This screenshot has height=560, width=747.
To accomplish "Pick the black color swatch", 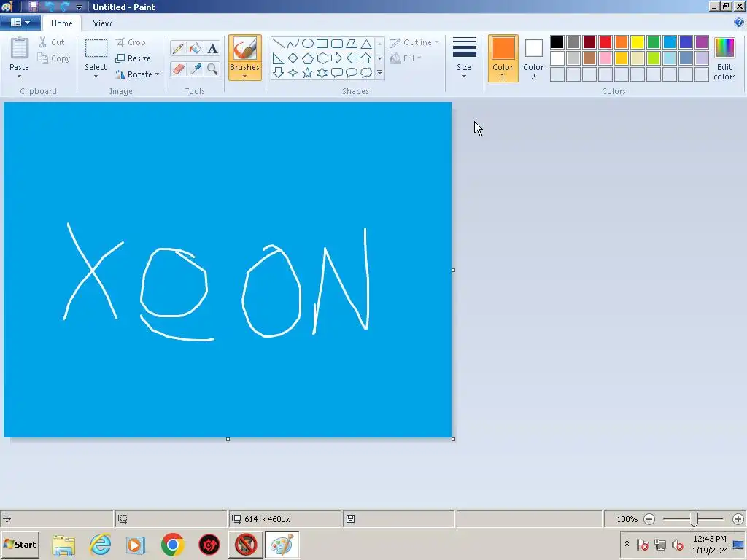I will coord(557,42).
